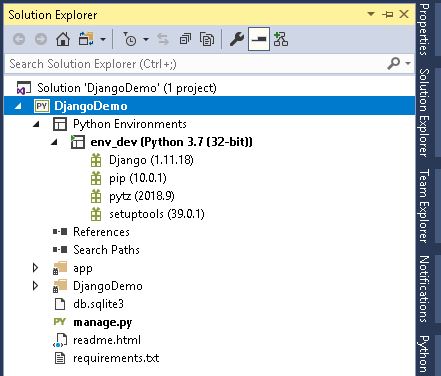This screenshot has height=376, width=441.
Task: Click the View Class Diagram icon
Action: click(281, 39)
